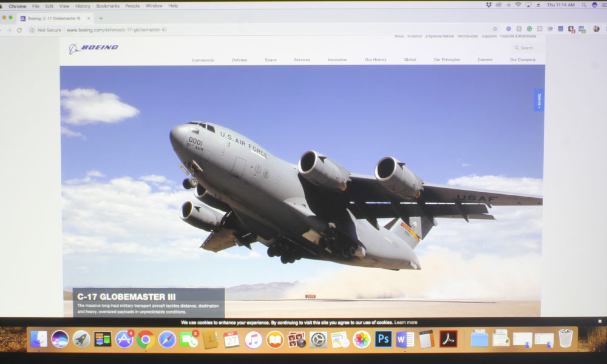This screenshot has width=607, height=364.
Task: Open Launchpad rocket icon
Action: pyautogui.click(x=81, y=339)
